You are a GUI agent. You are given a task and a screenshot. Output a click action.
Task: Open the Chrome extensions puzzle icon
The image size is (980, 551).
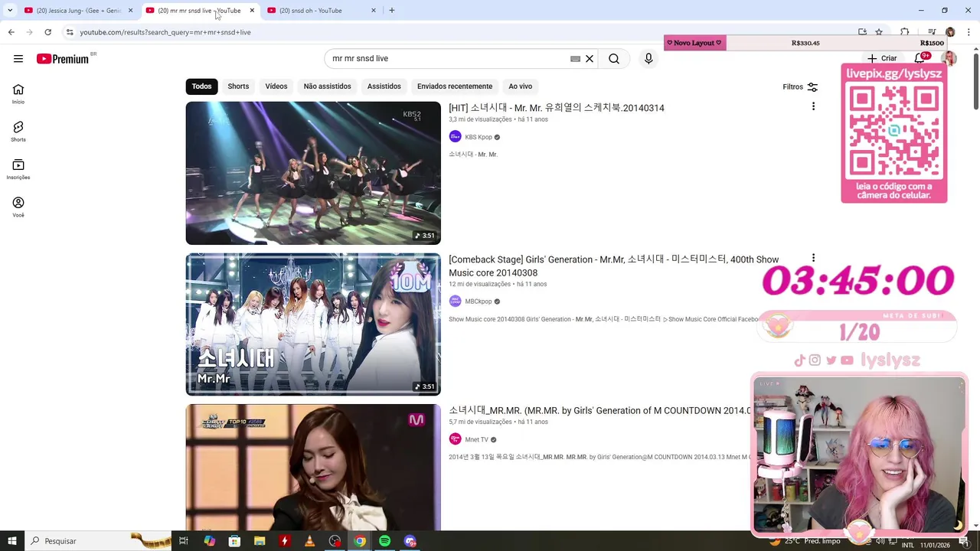coord(905,32)
